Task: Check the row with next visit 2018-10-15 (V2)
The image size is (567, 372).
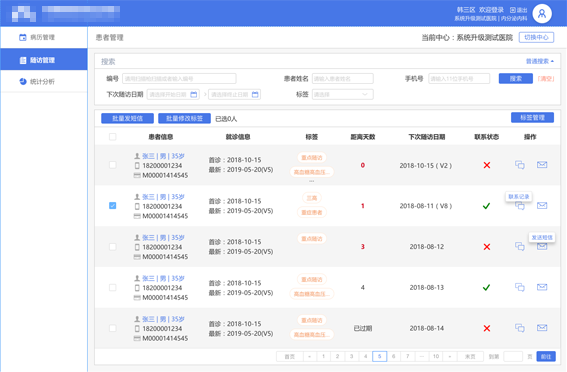Action: pyautogui.click(x=113, y=165)
